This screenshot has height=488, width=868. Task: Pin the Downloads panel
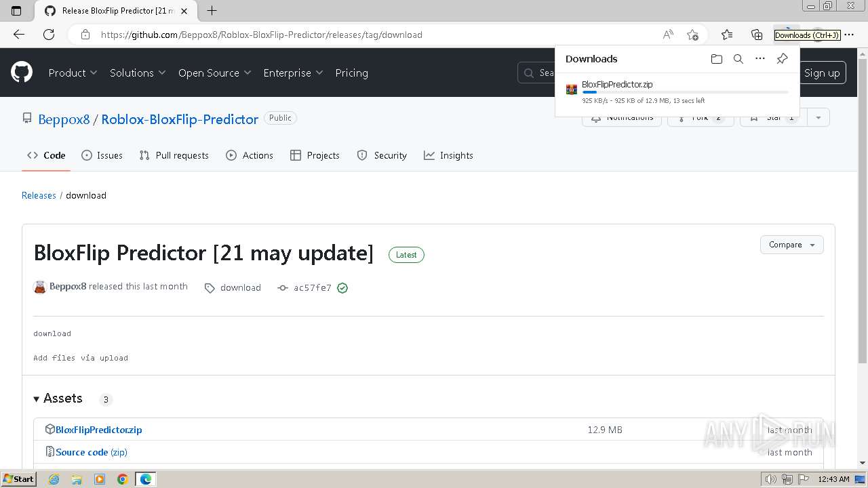[x=782, y=59]
